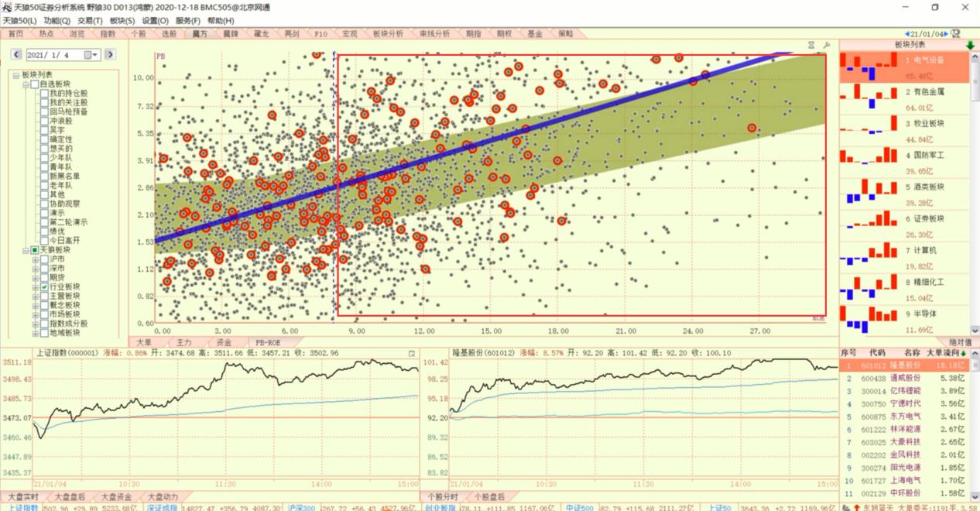Expand the 沪市 tree node
The width and height of the screenshot is (980, 511).
[x=35, y=259]
